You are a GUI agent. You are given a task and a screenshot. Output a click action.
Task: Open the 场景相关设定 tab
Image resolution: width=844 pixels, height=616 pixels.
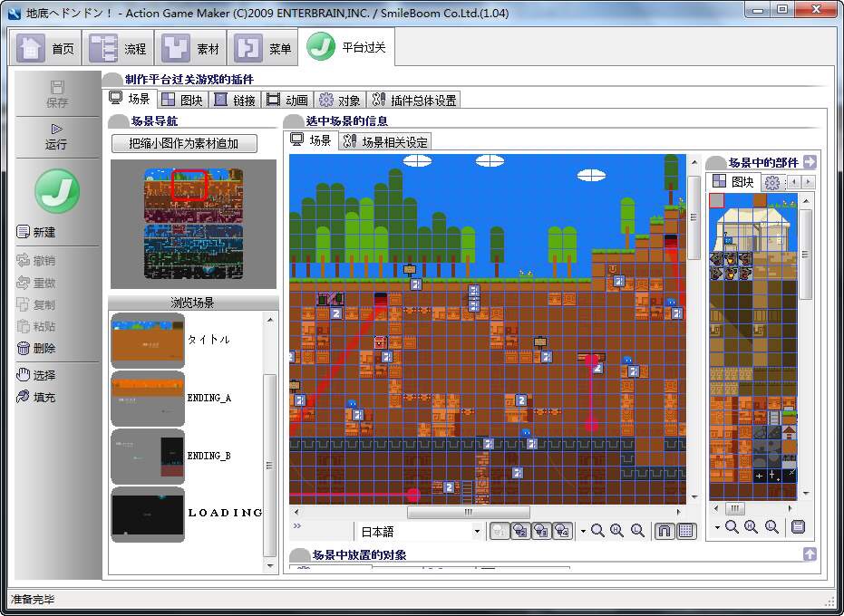pos(385,141)
